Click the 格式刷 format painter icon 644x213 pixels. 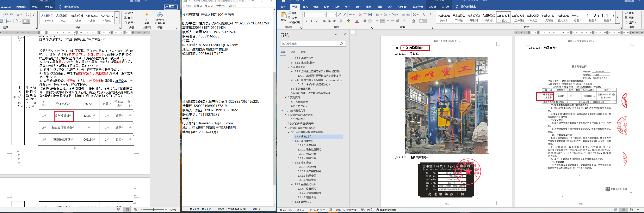[290, 23]
